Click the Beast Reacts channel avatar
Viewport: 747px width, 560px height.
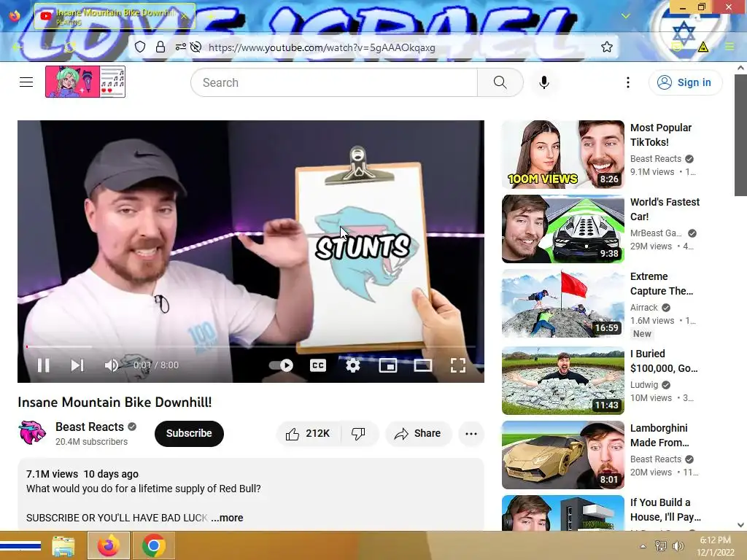pos(32,433)
